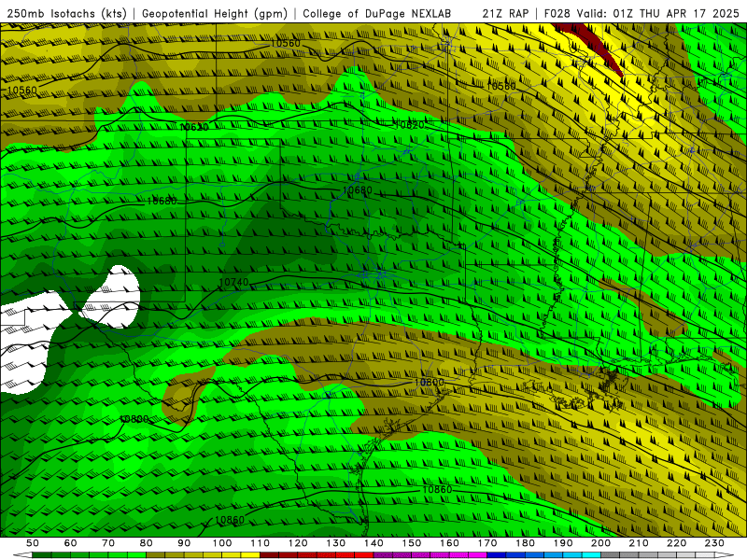The image size is (747, 560).
Task: Click the 230 tick label on color bar
Action: point(714,543)
